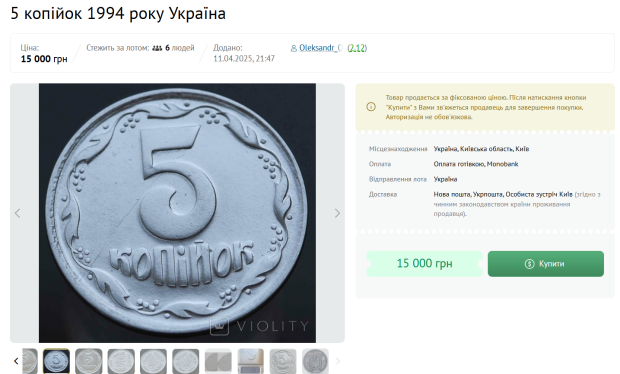Open seller rating (2.12) link
620x374 pixels.
click(357, 48)
